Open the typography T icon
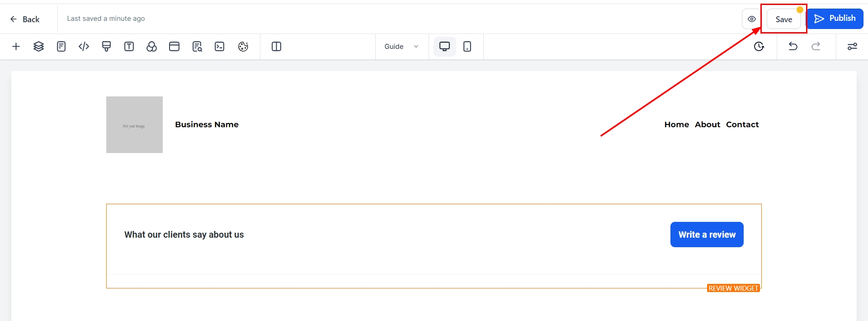Screen dimensions: 868x321 point(129,47)
